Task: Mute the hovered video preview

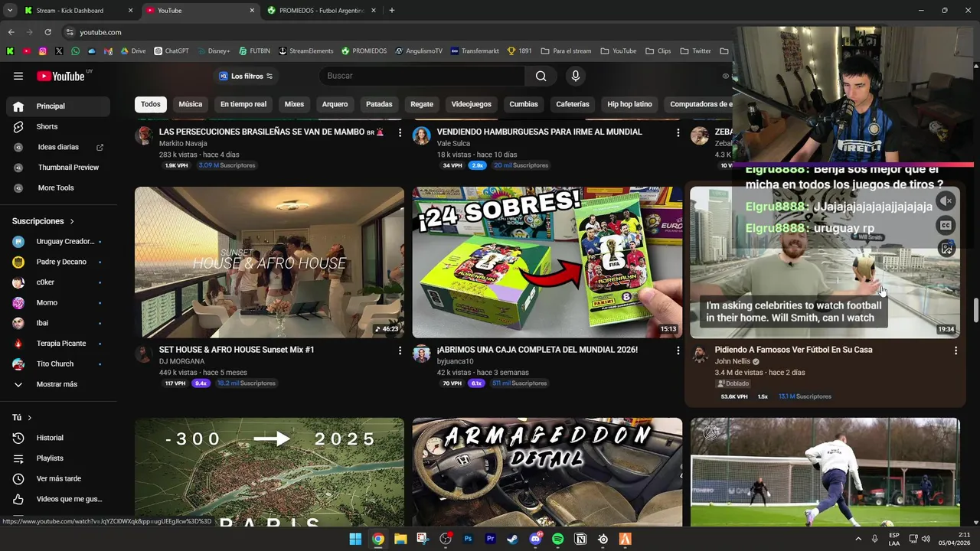Action: (x=946, y=201)
